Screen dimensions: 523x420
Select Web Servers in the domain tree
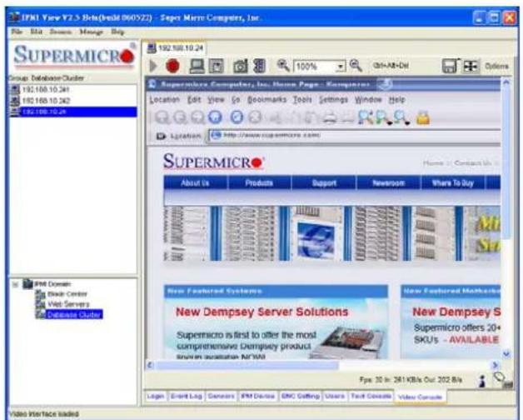68,304
